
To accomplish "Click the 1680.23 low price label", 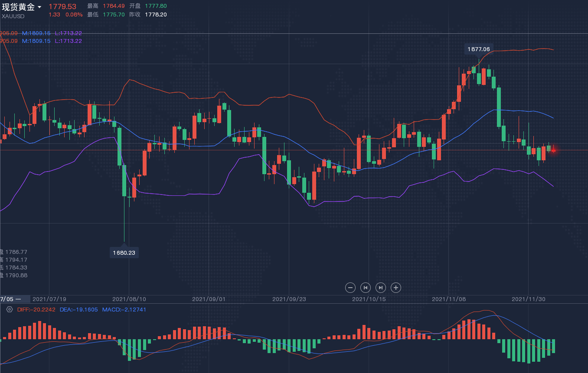I will coord(124,253).
